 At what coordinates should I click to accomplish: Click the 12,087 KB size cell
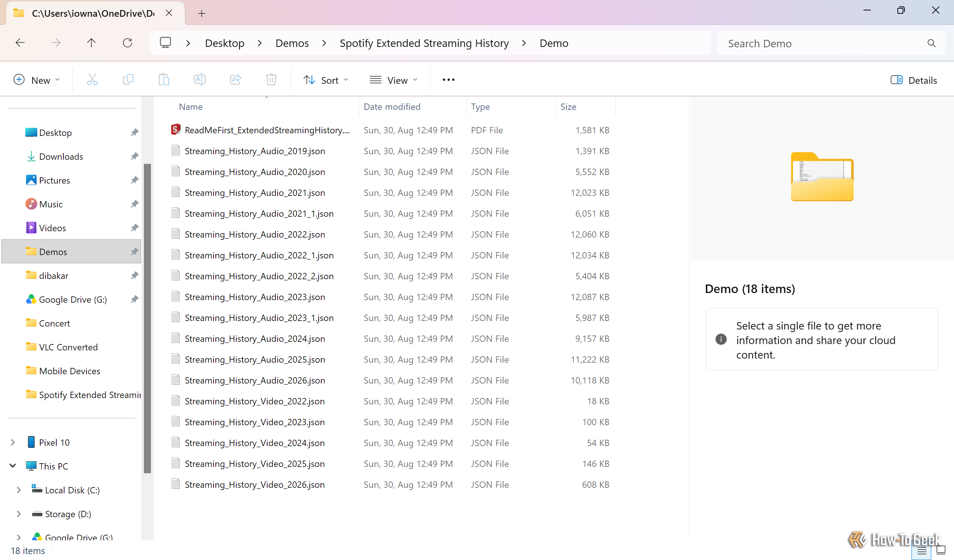(x=590, y=297)
